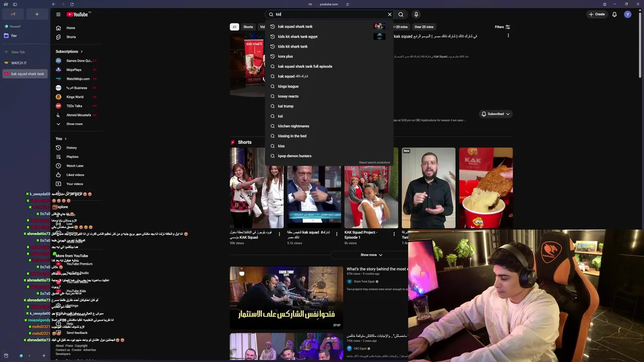Click Report search predictions

[374, 162]
